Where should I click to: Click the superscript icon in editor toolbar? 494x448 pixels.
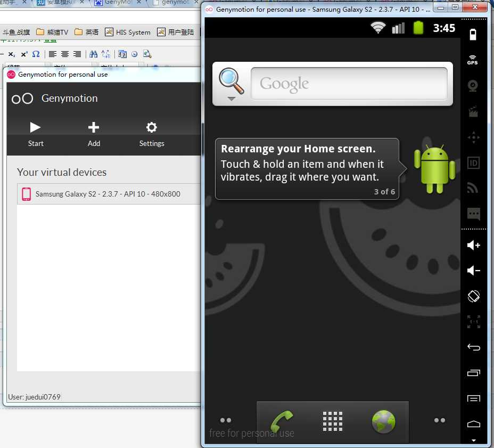pyautogui.click(x=24, y=54)
